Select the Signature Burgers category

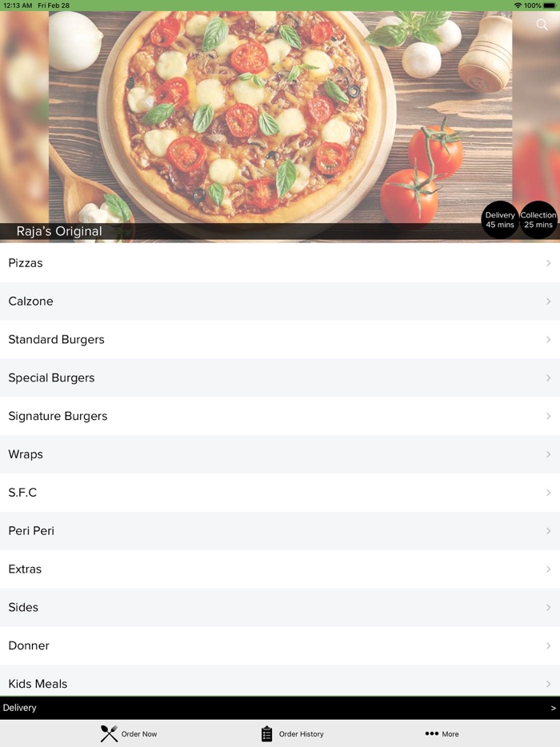point(280,417)
